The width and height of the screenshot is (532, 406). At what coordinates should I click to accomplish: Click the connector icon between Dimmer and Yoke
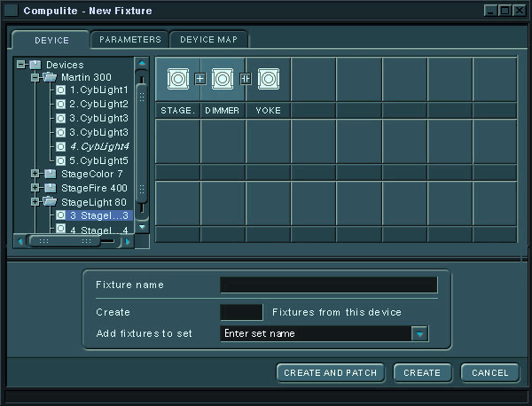coord(246,79)
